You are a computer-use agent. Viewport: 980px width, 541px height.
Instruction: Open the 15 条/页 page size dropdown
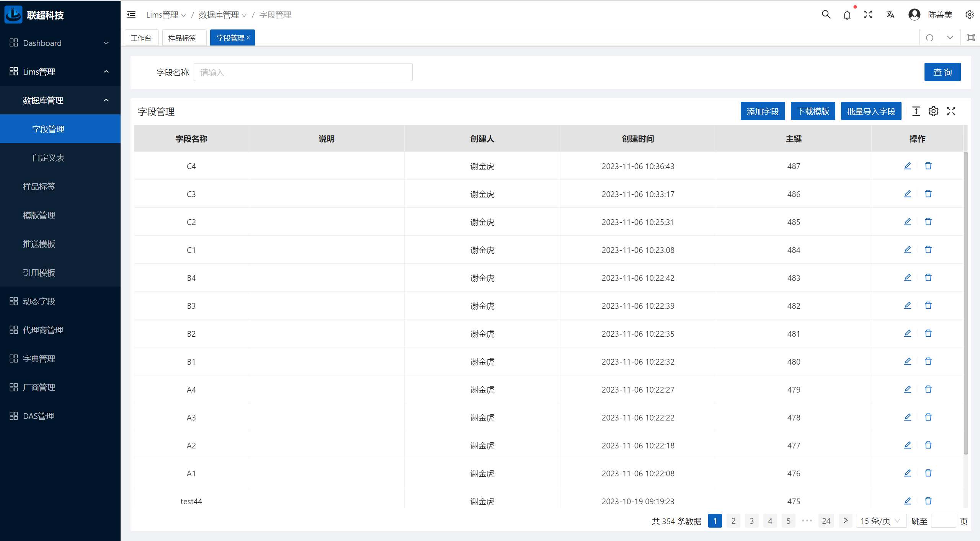pos(880,521)
